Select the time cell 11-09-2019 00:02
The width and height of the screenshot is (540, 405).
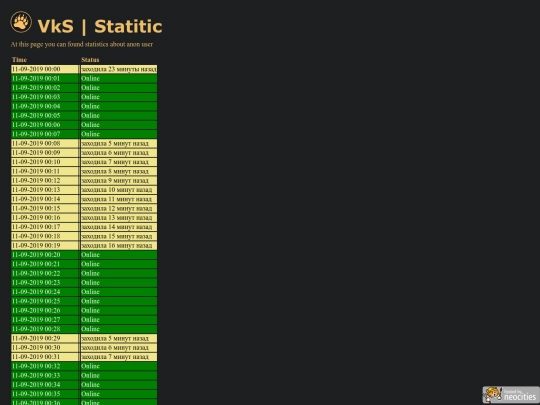coord(45,87)
